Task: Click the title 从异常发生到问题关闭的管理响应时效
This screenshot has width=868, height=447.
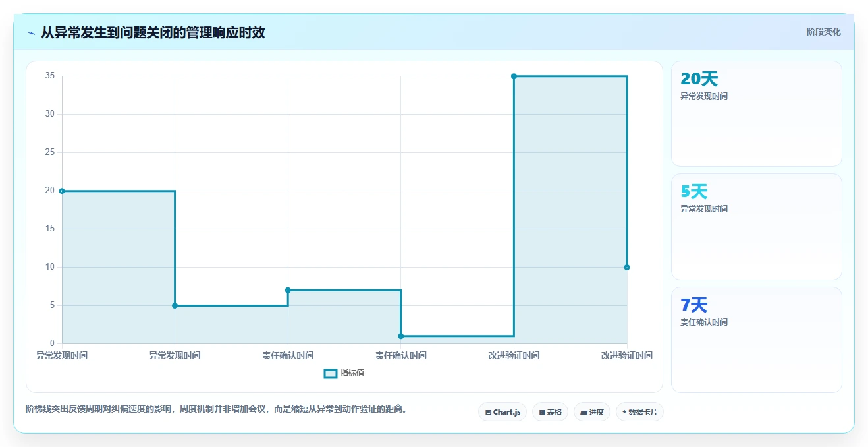Action: (x=153, y=32)
